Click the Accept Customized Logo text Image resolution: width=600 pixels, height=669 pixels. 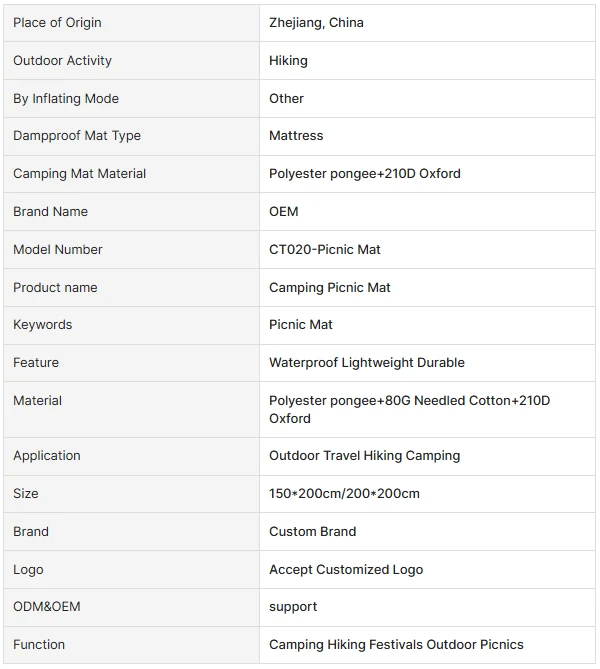coord(346,570)
